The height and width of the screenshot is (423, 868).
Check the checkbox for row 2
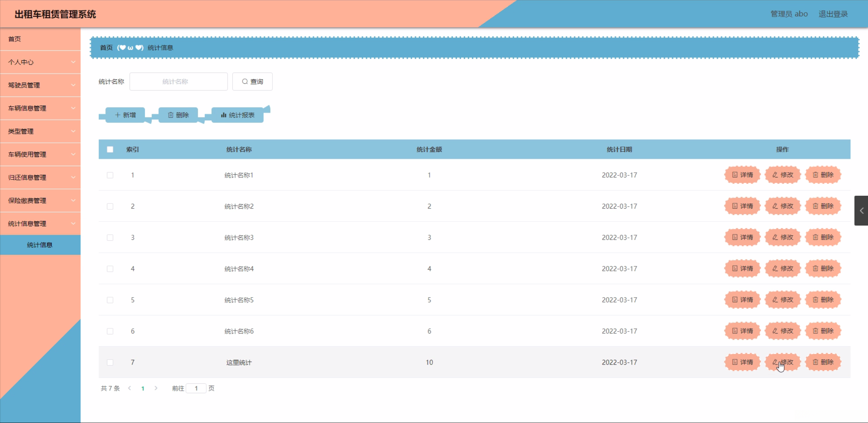[110, 206]
